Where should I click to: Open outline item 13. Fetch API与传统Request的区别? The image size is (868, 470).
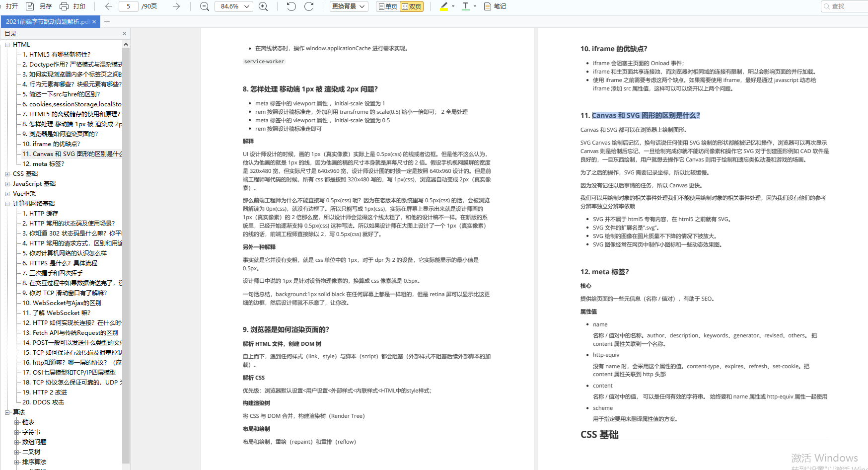tap(70, 333)
